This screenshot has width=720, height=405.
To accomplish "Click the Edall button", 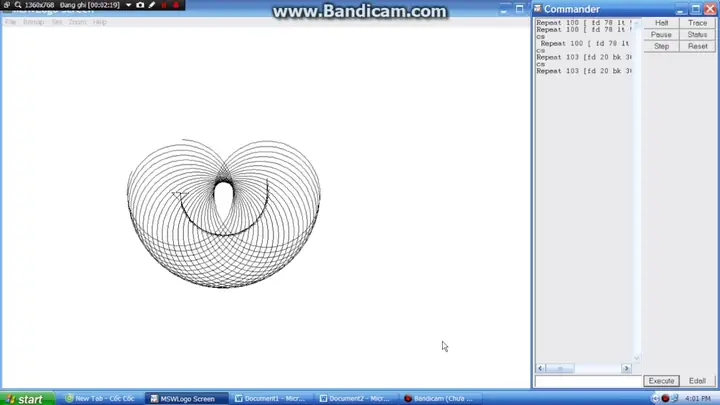I will tap(697, 381).
